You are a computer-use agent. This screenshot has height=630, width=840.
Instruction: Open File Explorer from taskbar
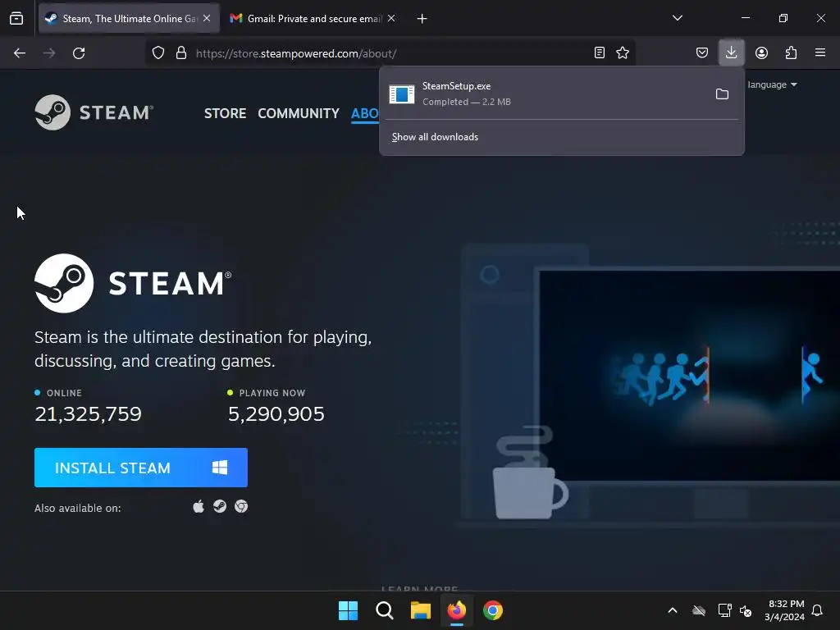click(x=421, y=610)
